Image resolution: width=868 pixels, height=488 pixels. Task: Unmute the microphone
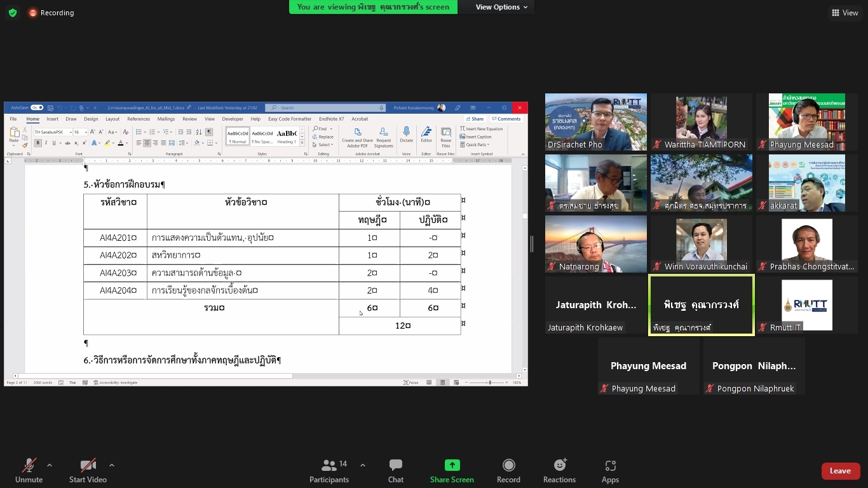[x=29, y=471]
